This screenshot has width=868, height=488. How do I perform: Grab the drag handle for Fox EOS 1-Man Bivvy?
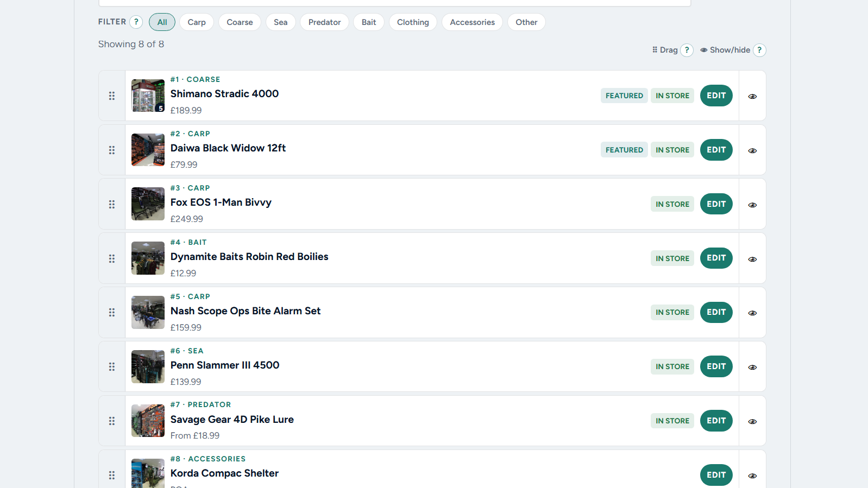click(112, 204)
